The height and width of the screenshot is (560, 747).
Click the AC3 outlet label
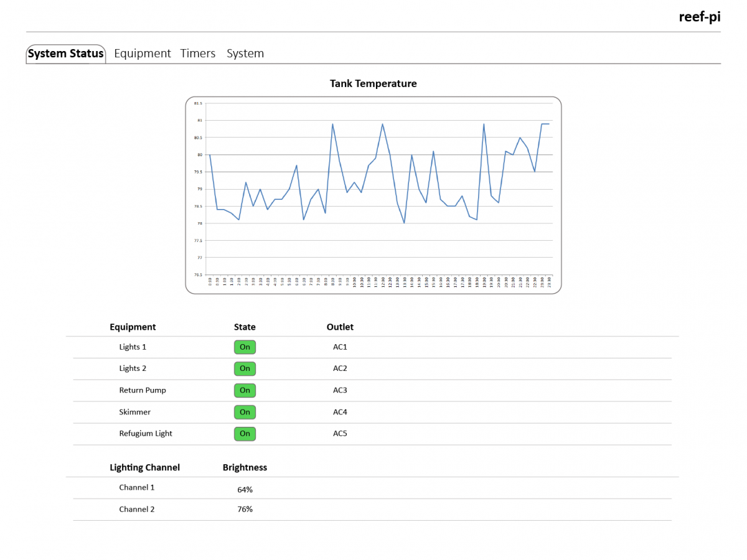(x=340, y=391)
